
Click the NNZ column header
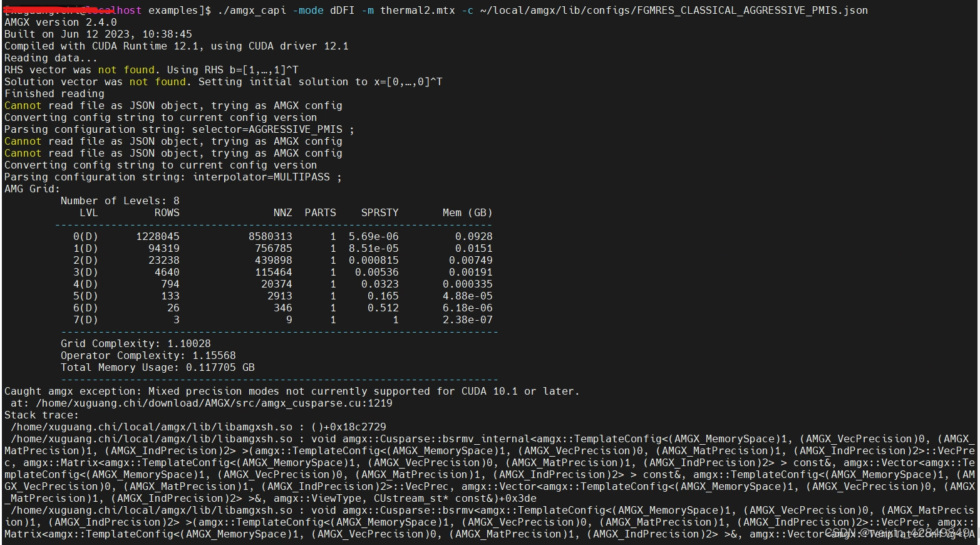[x=283, y=213]
